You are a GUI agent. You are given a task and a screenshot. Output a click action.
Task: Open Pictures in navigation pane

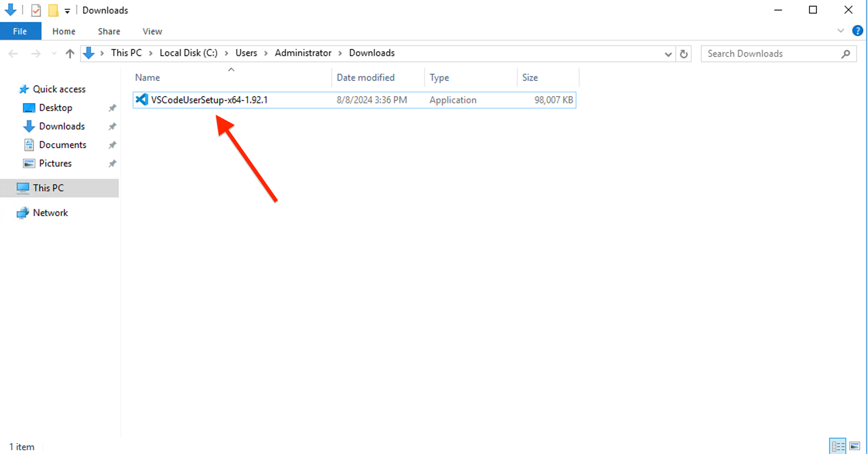point(55,163)
